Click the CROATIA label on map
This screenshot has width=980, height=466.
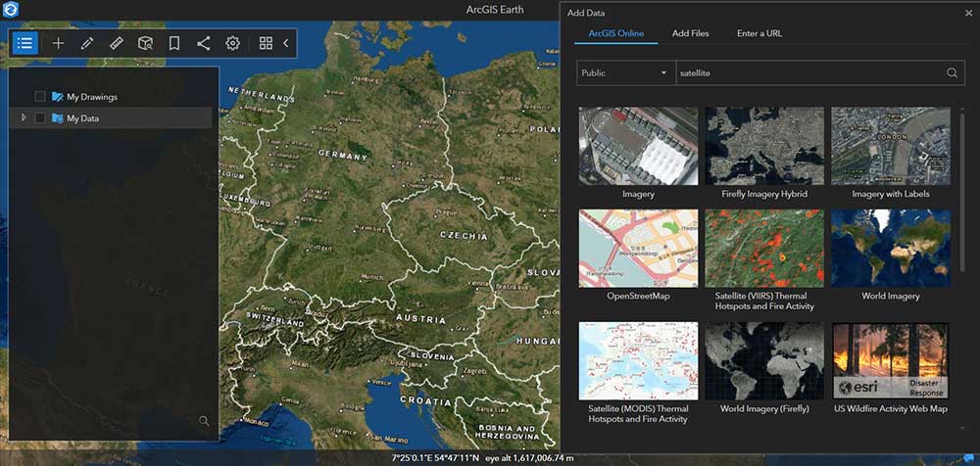click(x=425, y=399)
